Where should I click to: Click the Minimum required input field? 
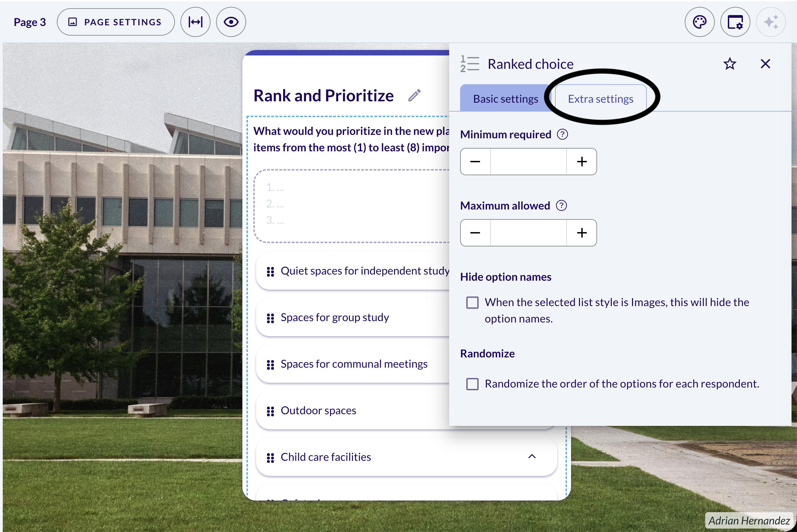(x=528, y=162)
